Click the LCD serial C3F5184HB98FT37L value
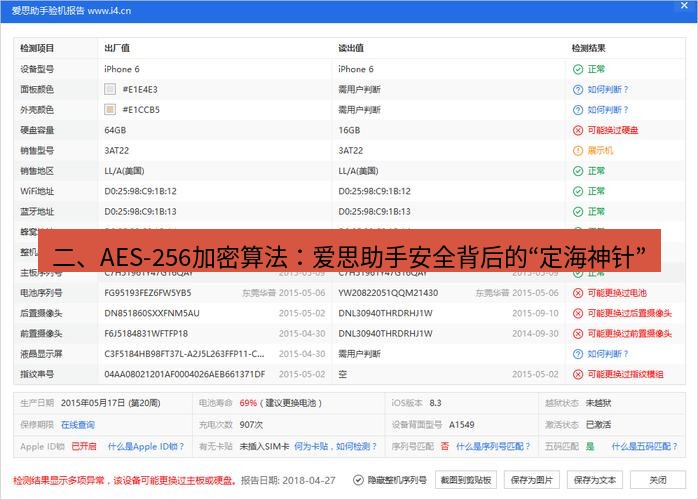Viewport: 698px width, 500px height. coord(184,354)
